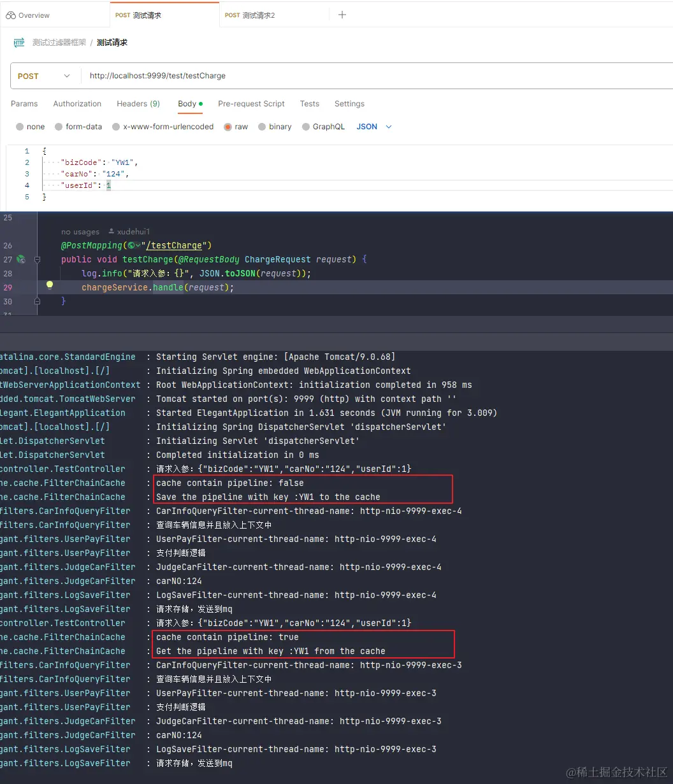The image size is (673, 784).
Task: Open the Pre-request Script tab
Action: pyautogui.click(x=251, y=104)
